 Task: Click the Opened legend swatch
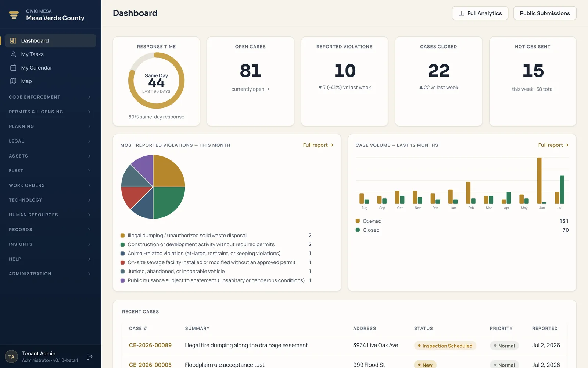click(358, 221)
